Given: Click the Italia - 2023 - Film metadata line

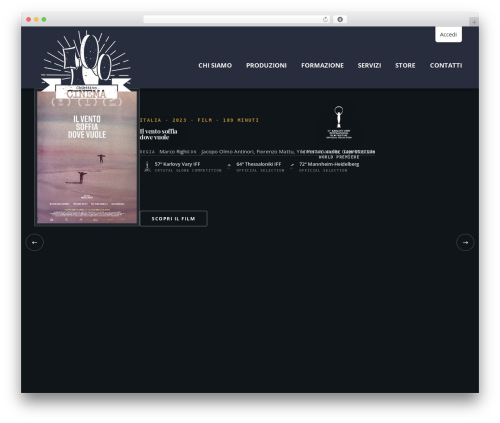Looking at the screenshot, I should point(199,120).
